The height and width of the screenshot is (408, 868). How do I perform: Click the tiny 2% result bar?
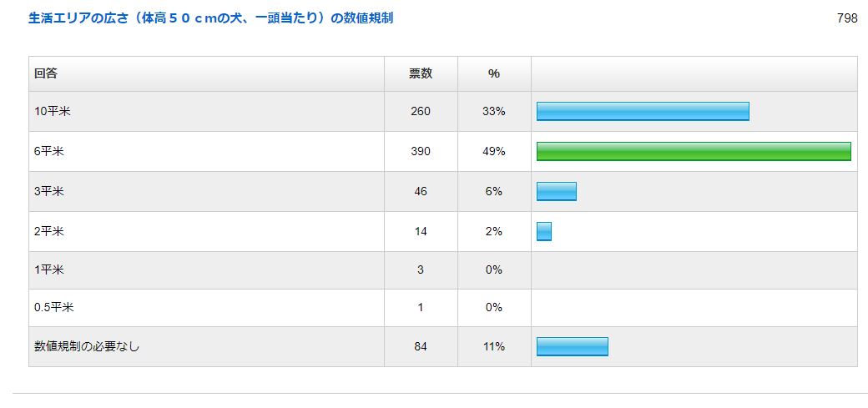544,231
